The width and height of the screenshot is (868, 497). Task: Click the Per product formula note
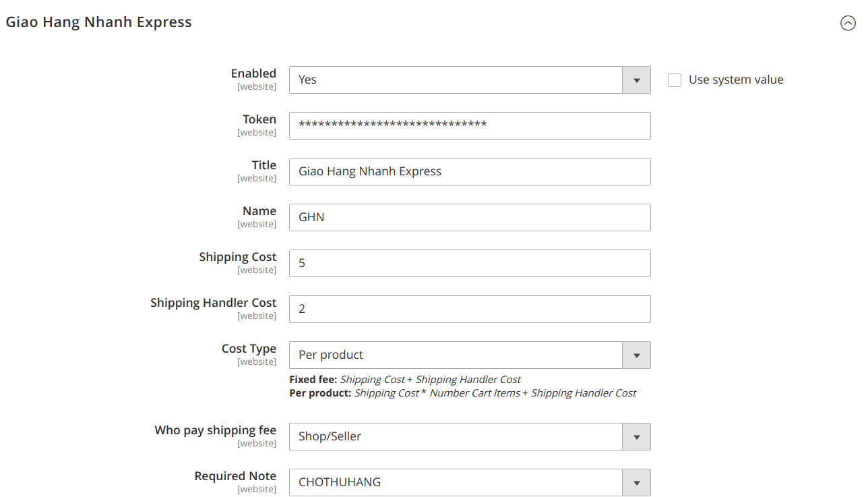[x=463, y=393]
